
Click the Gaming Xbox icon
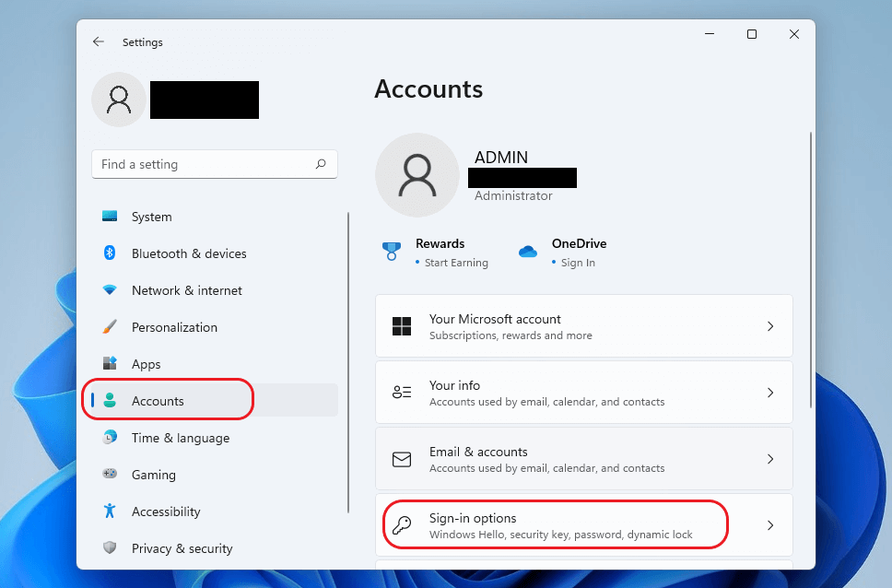pyautogui.click(x=111, y=475)
